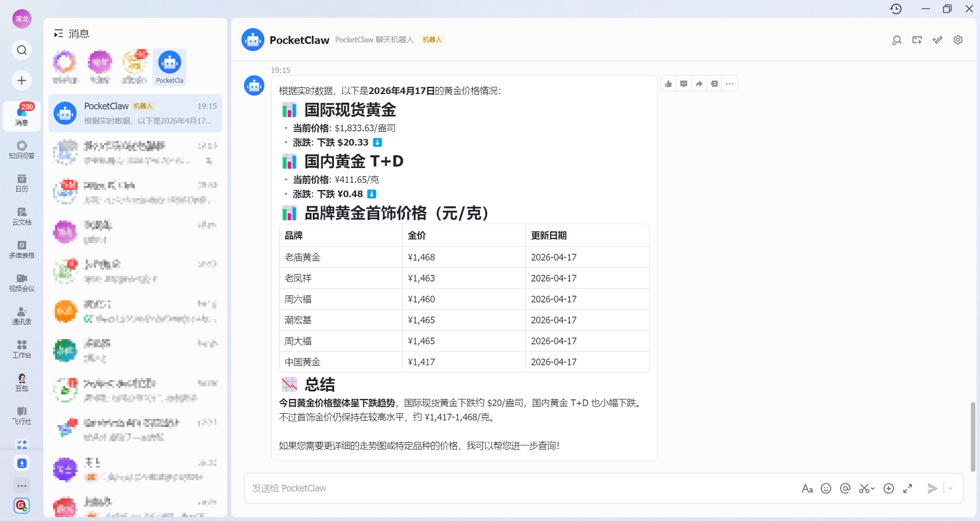Image resolution: width=980 pixels, height=521 pixels.
Task: Open 云文档 cloud docs
Action: [x=21, y=217]
